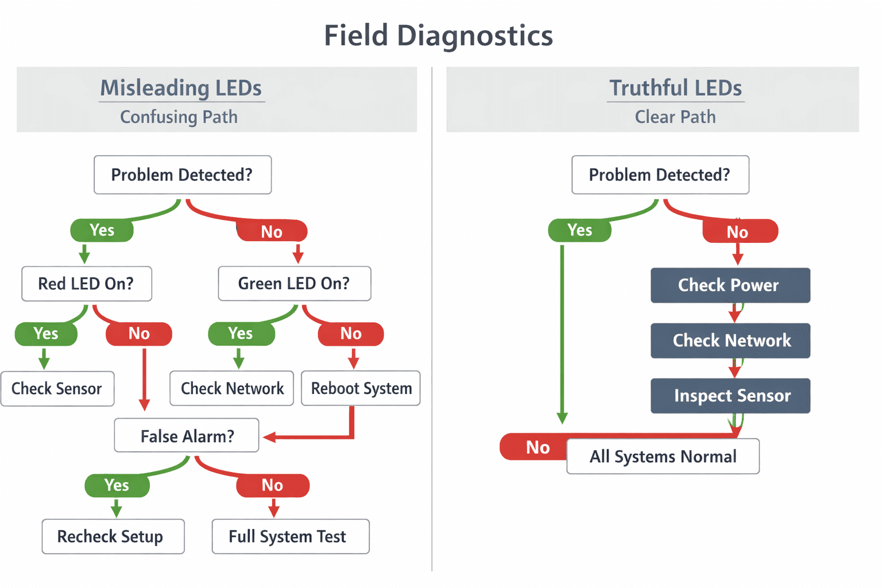Click the Reboot System box
Screen dimensions: 882x588
click(361, 389)
